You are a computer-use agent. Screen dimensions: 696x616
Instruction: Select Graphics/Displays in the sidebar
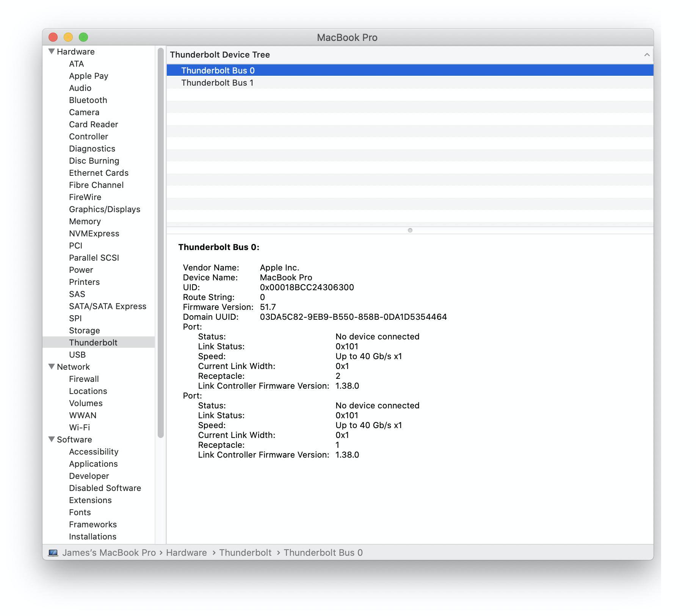click(104, 209)
